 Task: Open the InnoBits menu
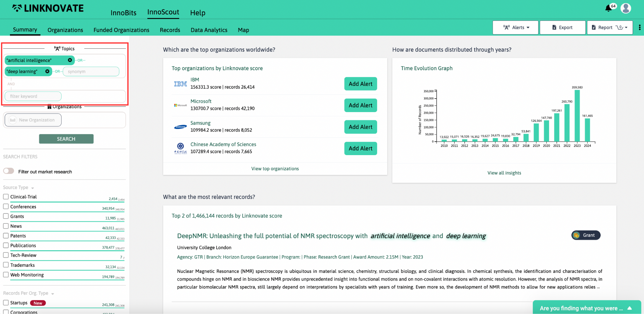(124, 13)
